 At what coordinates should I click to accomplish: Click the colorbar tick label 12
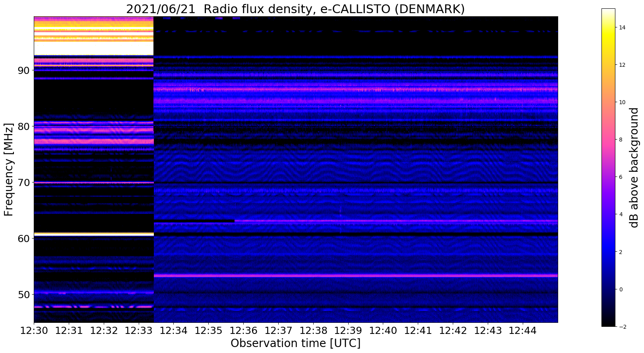622,65
